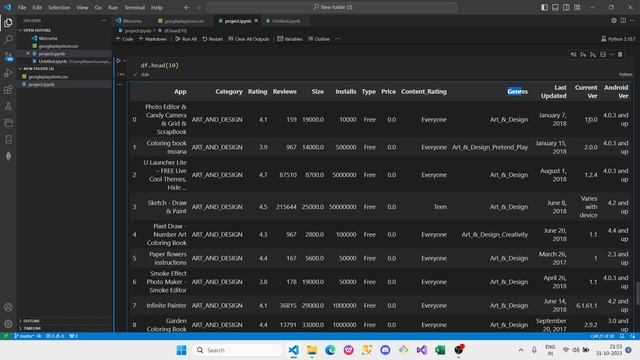This screenshot has height=360, width=640.
Task: Execute above cells icon
Action: pyautogui.click(x=583, y=54)
